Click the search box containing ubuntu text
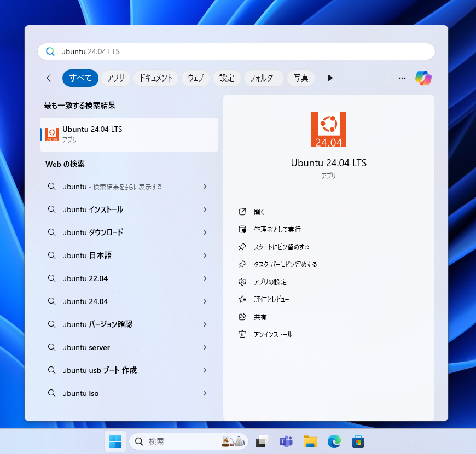Viewport: 476px width, 454px height. pos(236,51)
